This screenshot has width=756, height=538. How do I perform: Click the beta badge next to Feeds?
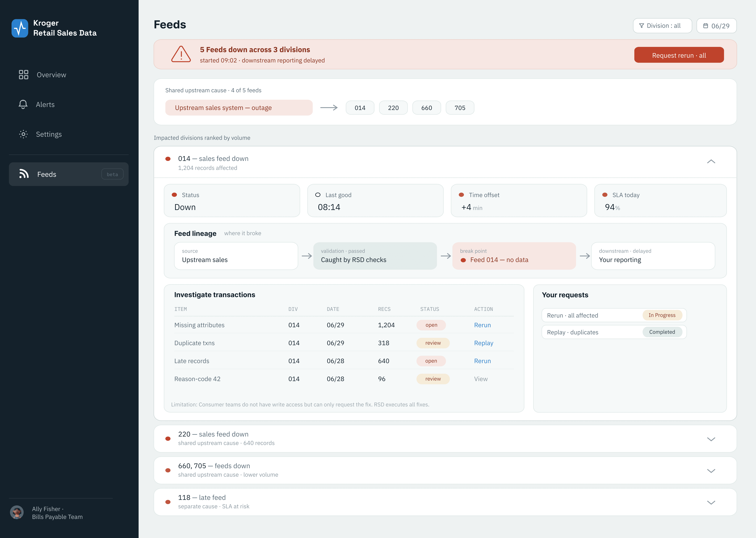pos(112,174)
